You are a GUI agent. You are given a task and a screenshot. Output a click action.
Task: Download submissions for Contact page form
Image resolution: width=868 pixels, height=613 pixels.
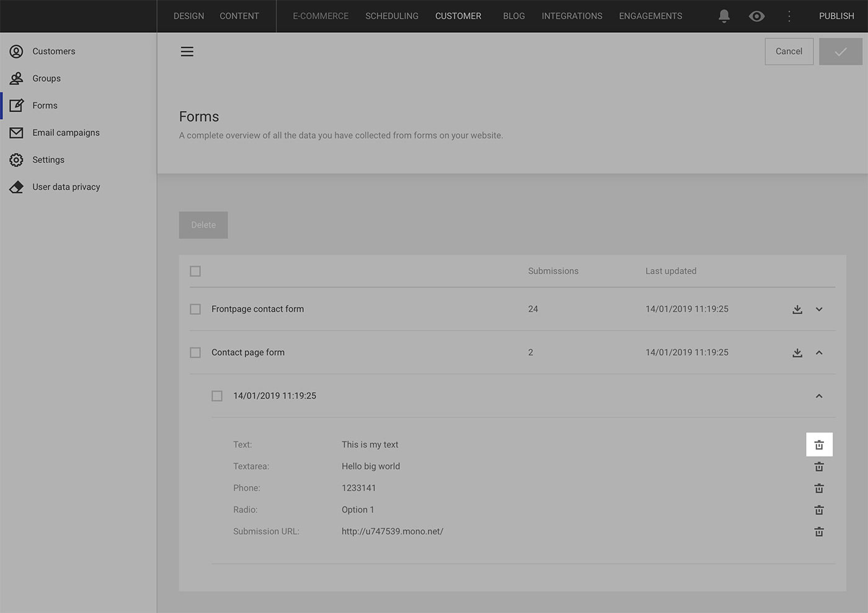797,352
